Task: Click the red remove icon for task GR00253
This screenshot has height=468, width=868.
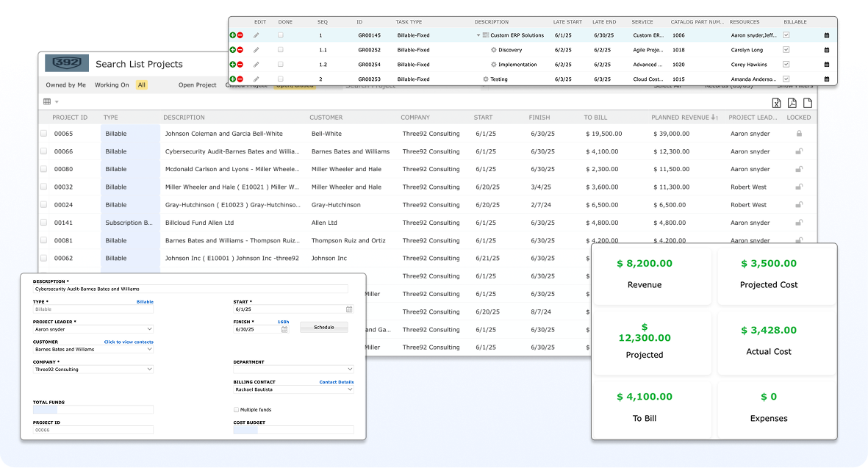Action: point(240,79)
